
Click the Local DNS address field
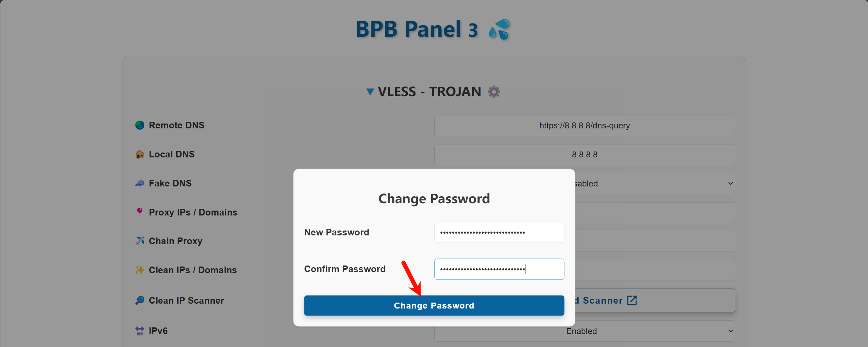pyautogui.click(x=584, y=155)
